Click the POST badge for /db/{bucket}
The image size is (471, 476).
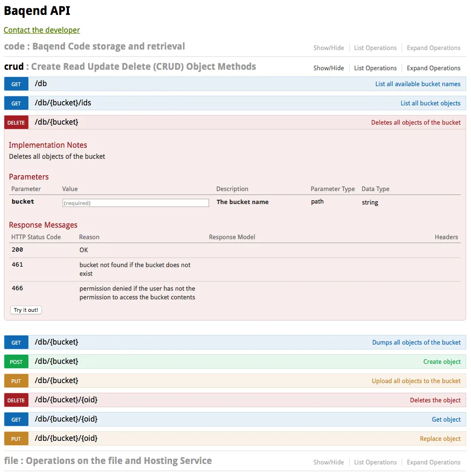16,362
